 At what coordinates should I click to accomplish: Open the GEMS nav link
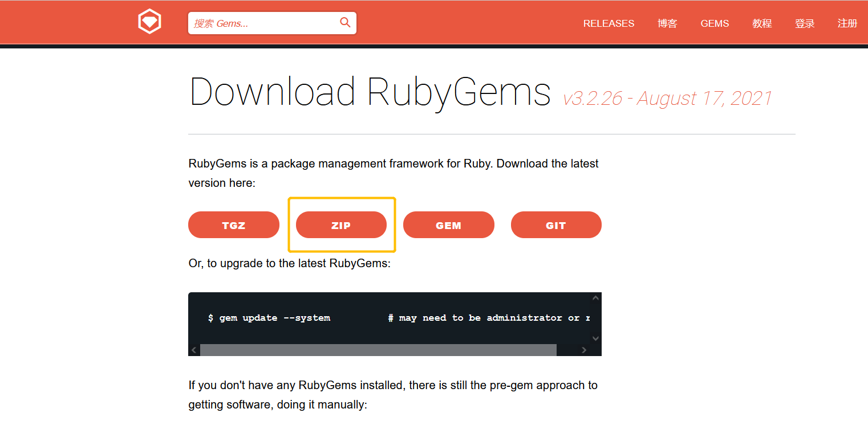click(x=715, y=23)
